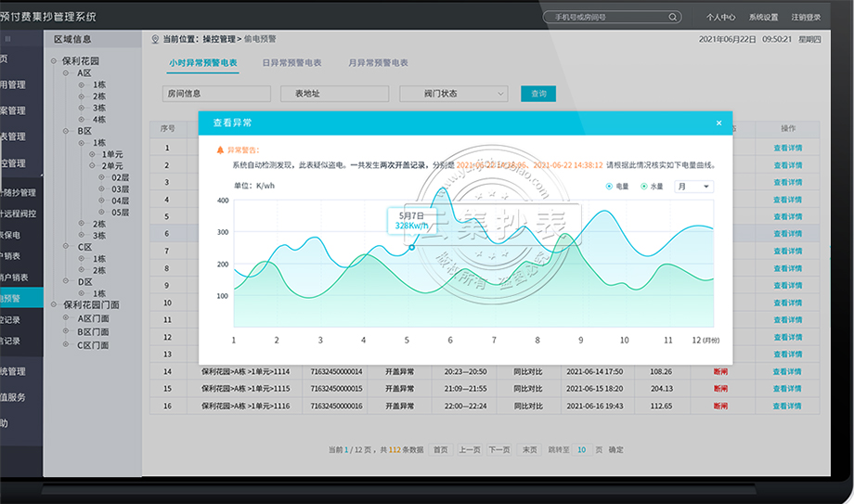Screen dimensions: 854x504
Task: Click the node icon beside 保利花园门面
Action: point(55,304)
